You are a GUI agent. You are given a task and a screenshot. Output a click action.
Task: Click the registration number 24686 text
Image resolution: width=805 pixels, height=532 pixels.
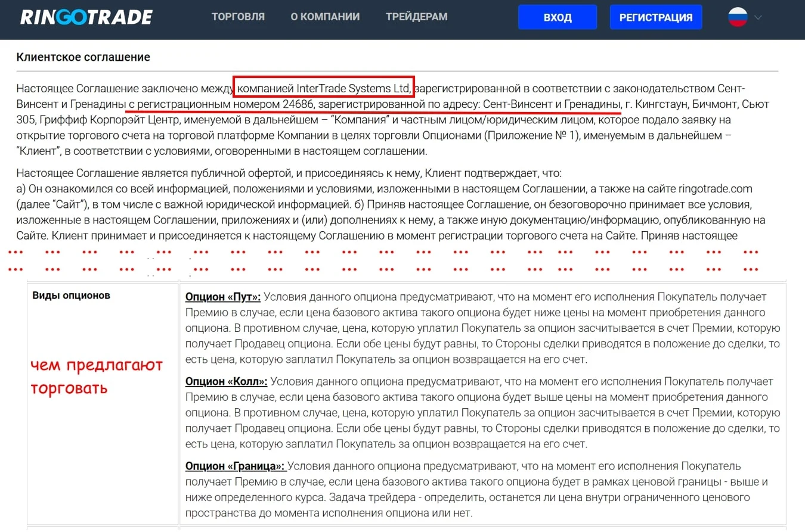pos(298,105)
